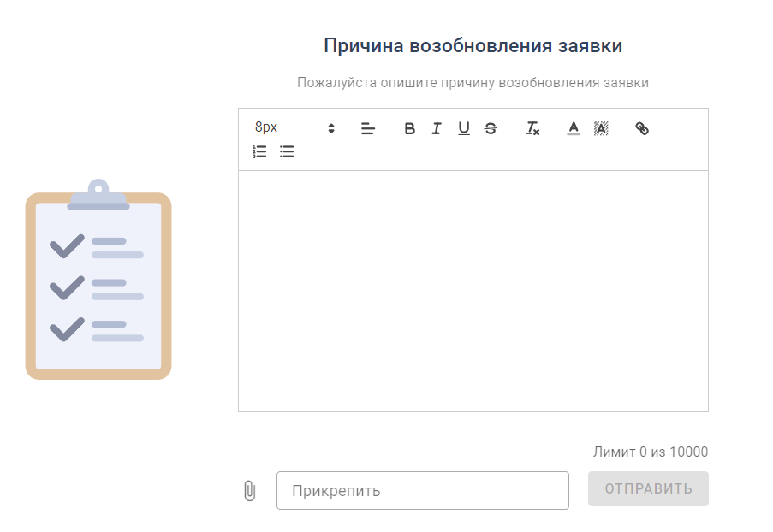Apply strikethrough to text
The width and height of the screenshot is (773, 532).
(x=491, y=128)
